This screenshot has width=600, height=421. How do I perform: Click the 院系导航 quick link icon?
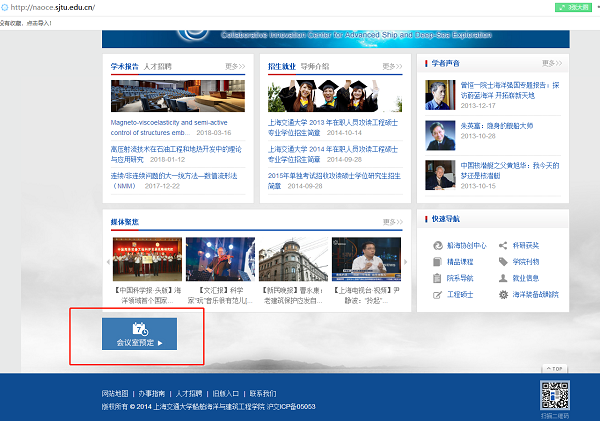437,278
